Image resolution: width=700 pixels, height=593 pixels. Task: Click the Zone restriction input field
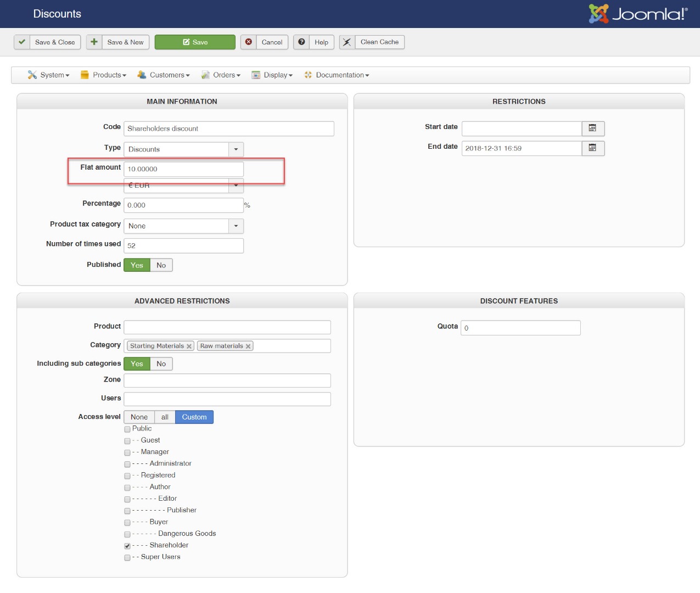pos(227,381)
